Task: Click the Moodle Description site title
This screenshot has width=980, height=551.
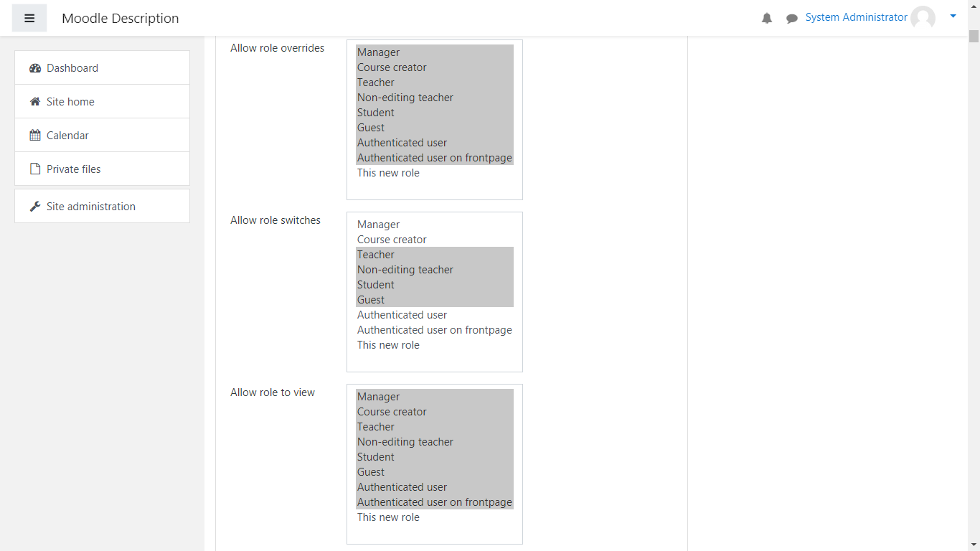Action: coord(121,19)
